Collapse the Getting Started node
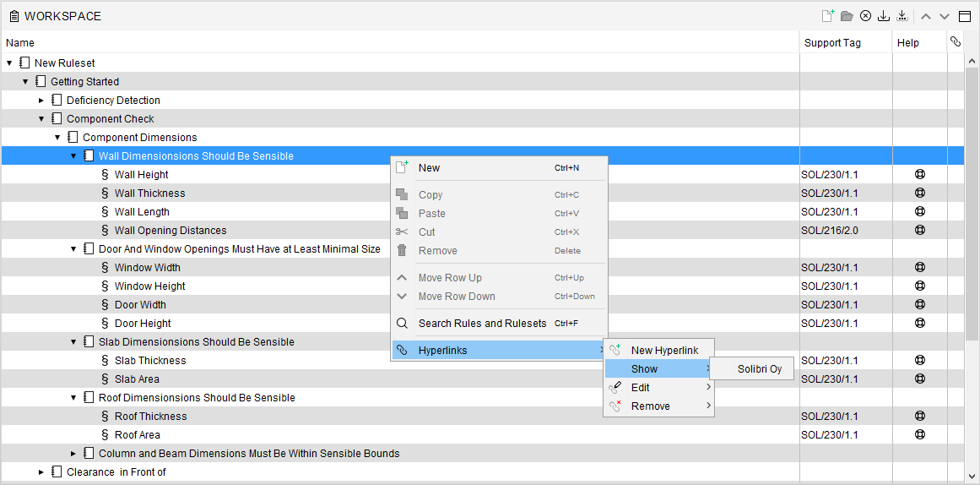 (x=25, y=81)
